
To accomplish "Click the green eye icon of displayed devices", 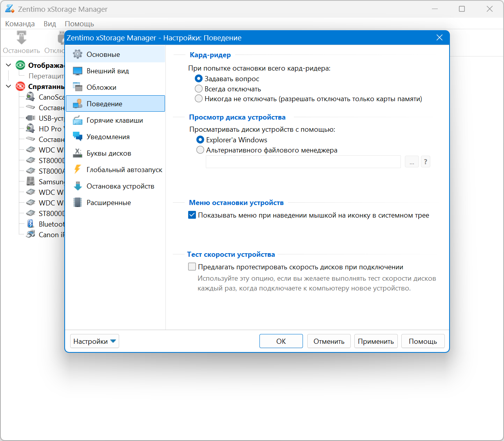I will 20,65.
